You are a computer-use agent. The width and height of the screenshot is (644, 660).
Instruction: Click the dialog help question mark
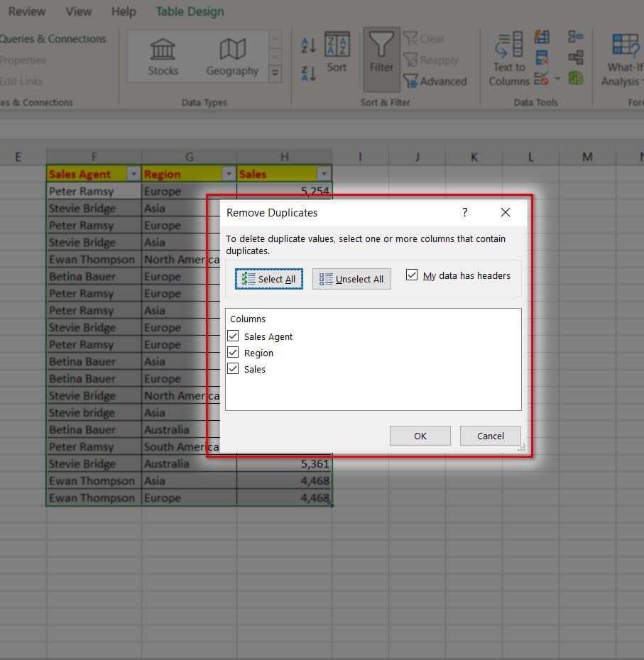click(465, 212)
